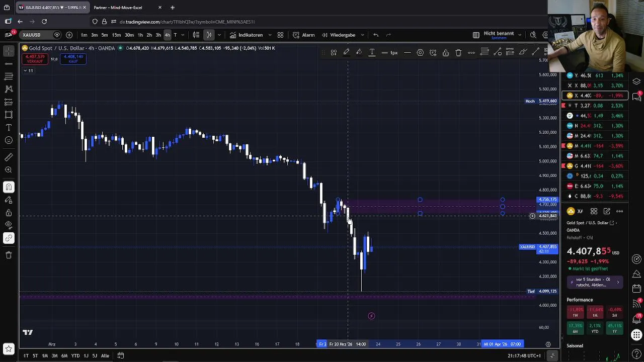This screenshot has height=362, width=644.
Task: Switch to the 1h timeframe
Action: point(140,35)
